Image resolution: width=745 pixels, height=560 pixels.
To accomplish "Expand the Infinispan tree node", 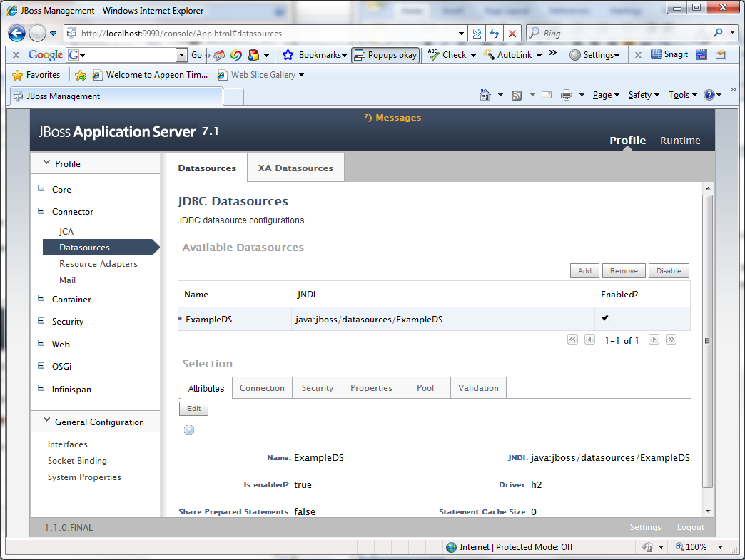I will (x=41, y=388).
